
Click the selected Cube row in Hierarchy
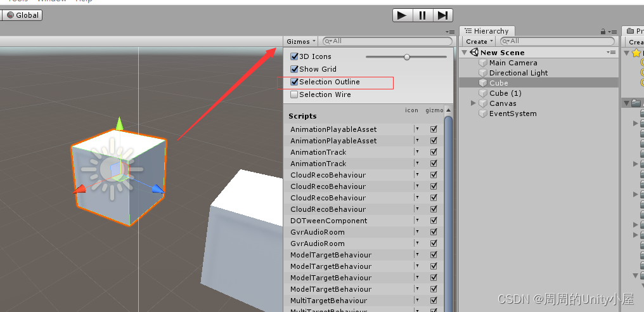click(x=538, y=82)
